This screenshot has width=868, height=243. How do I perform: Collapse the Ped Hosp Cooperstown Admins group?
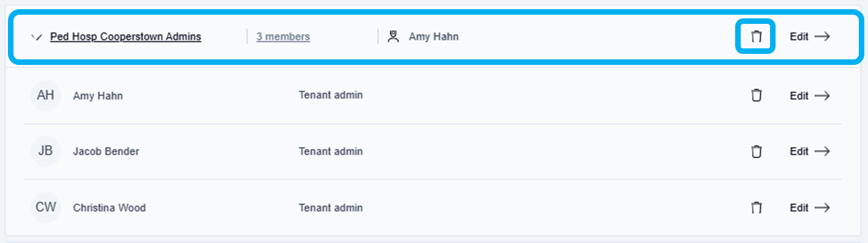36,37
